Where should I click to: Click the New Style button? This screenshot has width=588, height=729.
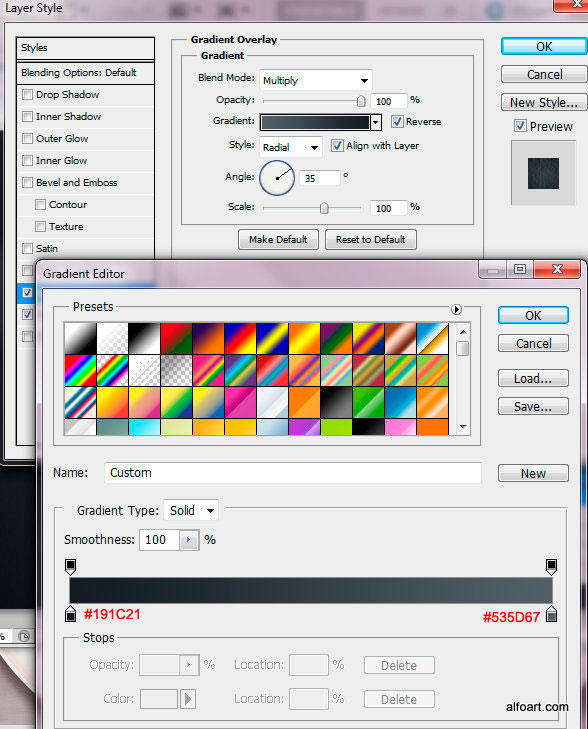coord(544,102)
